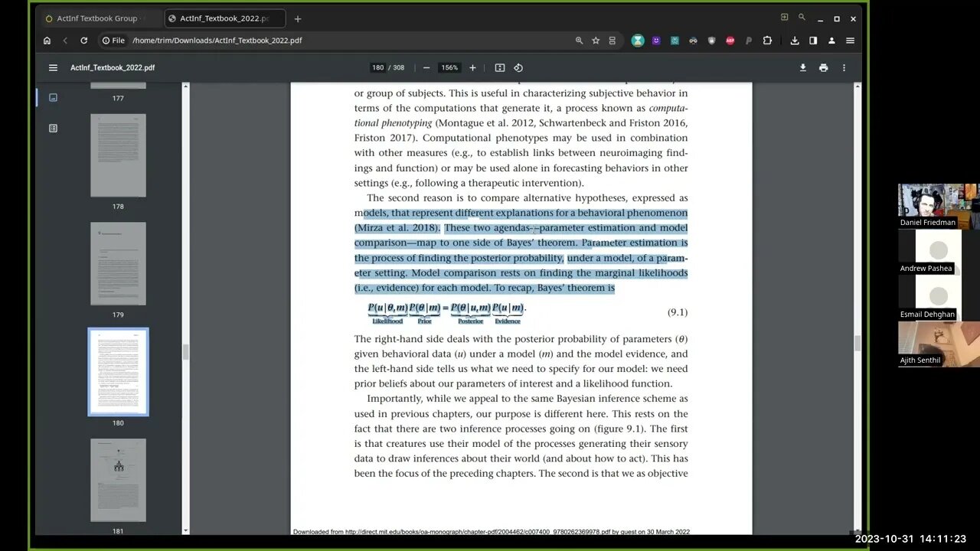Bookmark this page with the star
980x551 pixels.
(596, 41)
